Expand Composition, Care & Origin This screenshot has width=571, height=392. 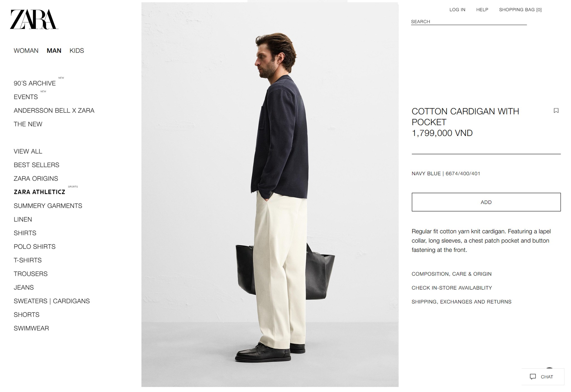click(451, 274)
